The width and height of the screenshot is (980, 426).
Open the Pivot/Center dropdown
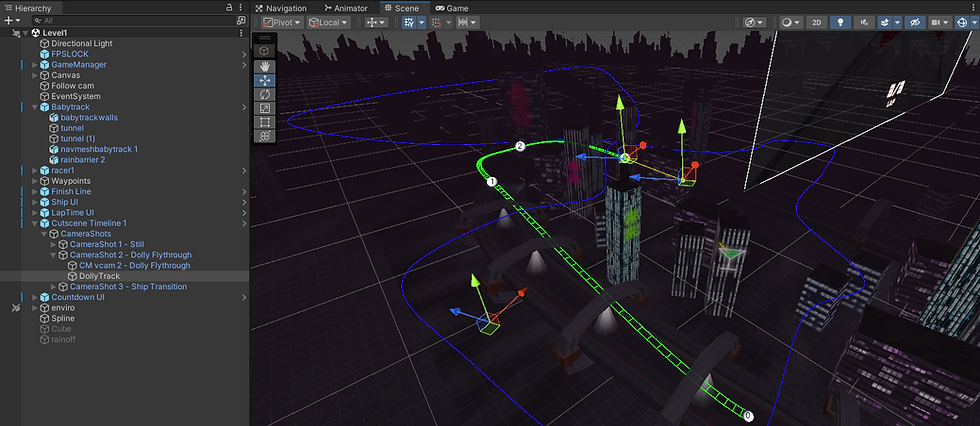click(282, 22)
